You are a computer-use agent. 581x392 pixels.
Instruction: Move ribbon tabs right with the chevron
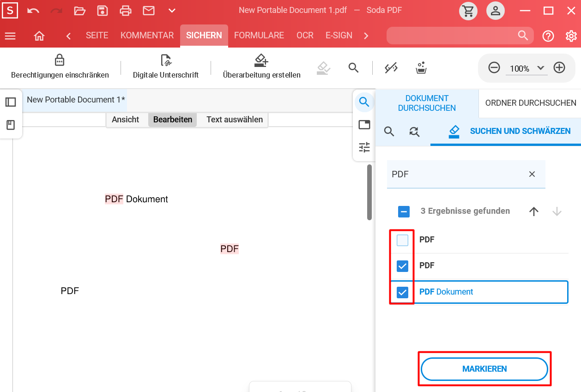[x=366, y=36]
